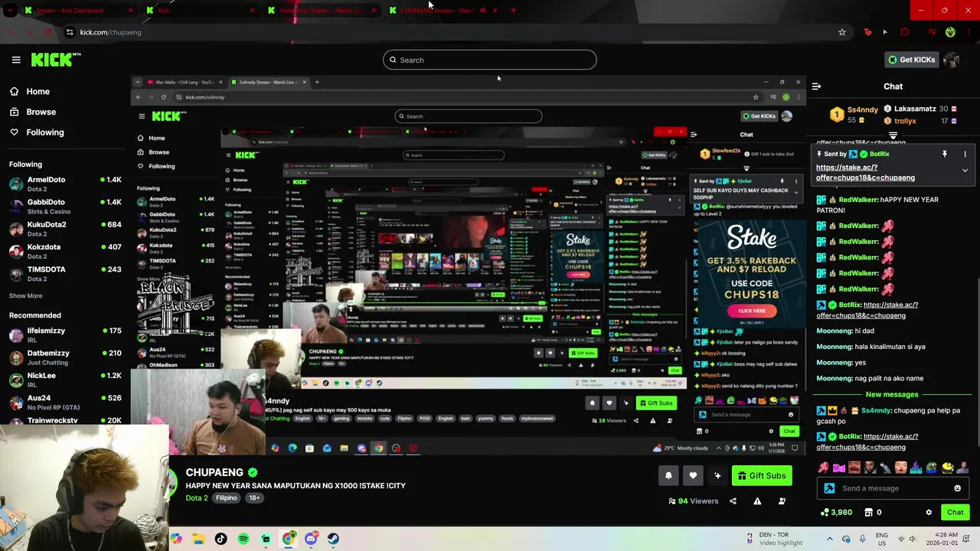This screenshot has width=980, height=551.
Task: Click the sparkle subscribe button
Action: (717, 476)
